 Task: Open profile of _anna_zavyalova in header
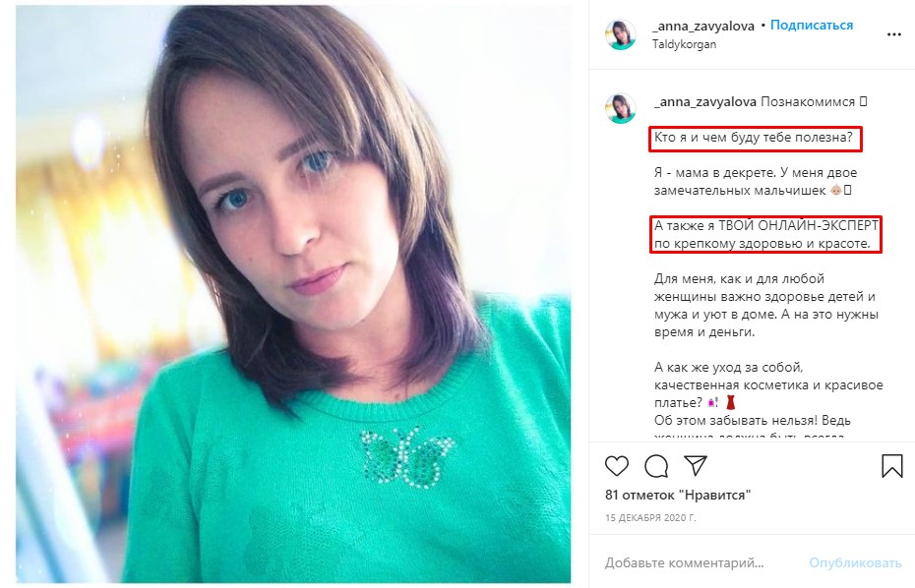point(703,26)
